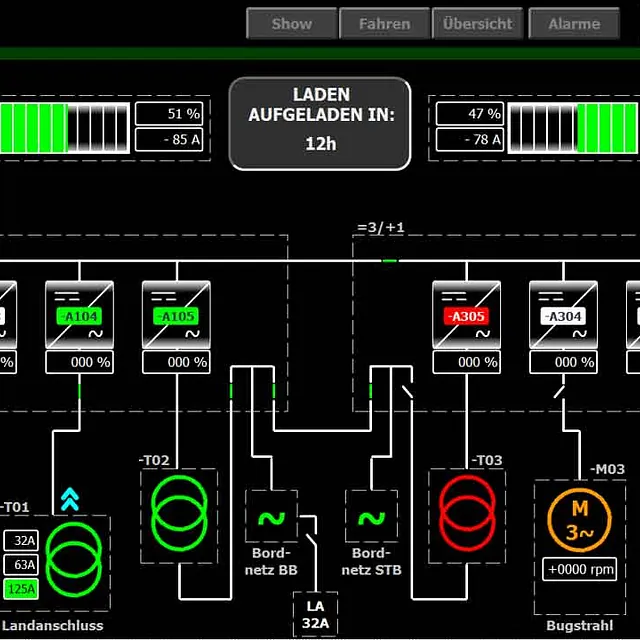Viewport: 640px width, 640px height.
Task: Click the LA 32A box
Action: (x=316, y=615)
